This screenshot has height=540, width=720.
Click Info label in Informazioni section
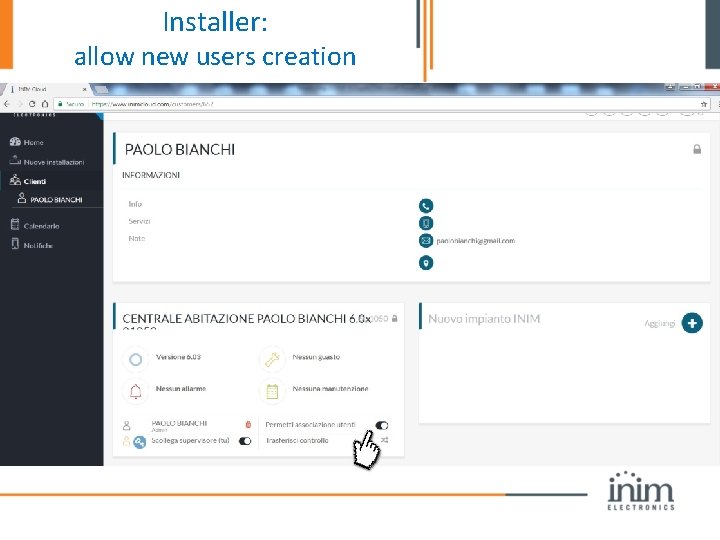(135, 204)
